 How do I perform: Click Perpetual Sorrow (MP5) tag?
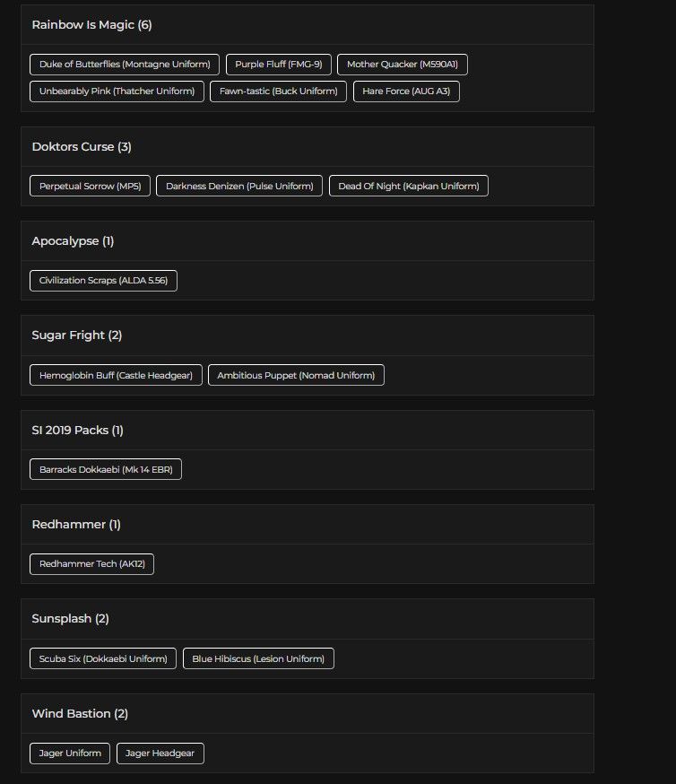point(90,186)
